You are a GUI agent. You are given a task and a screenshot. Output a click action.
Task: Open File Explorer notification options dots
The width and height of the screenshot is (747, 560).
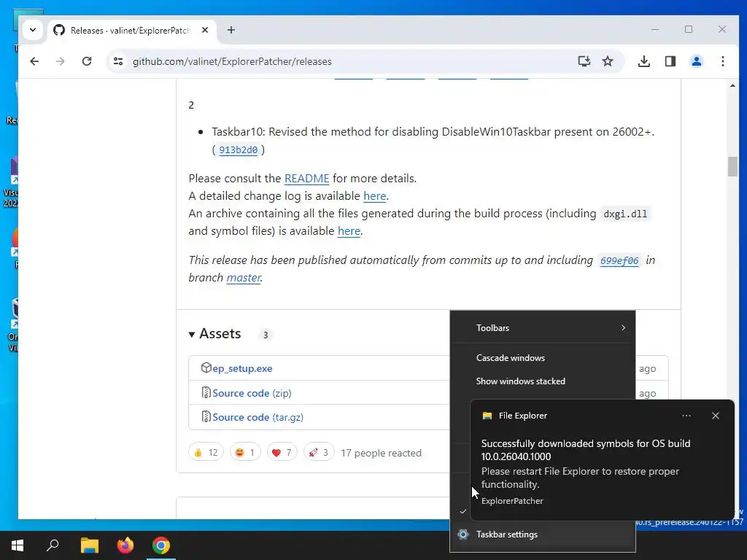pos(686,416)
